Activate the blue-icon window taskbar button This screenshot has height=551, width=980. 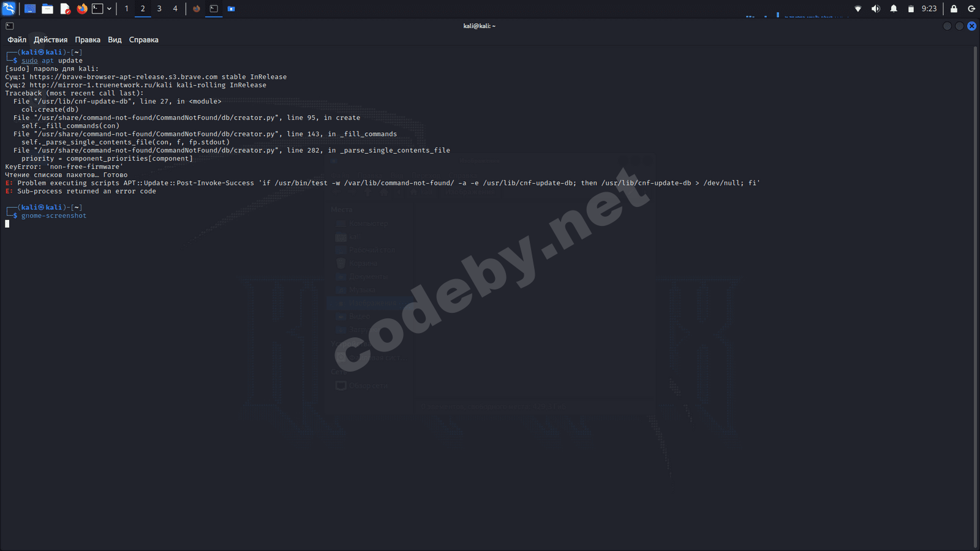[231, 9]
